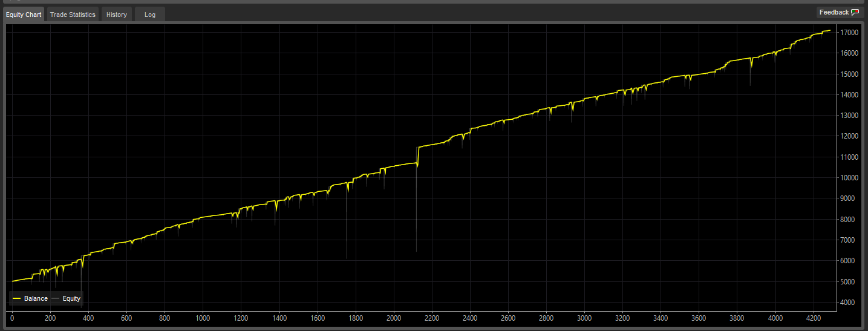Click the gray Equity legend line swatch

[56, 298]
